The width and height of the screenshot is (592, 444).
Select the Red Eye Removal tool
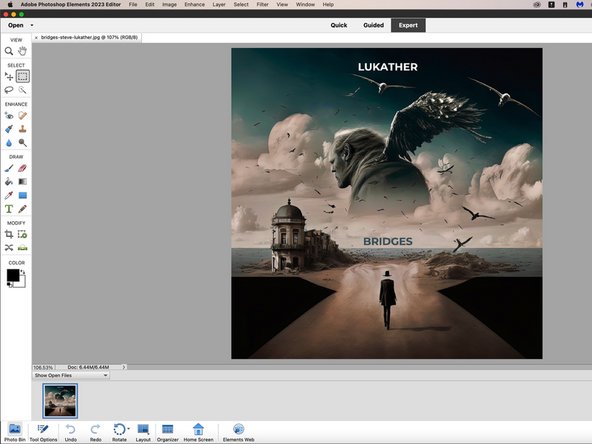(x=9, y=116)
